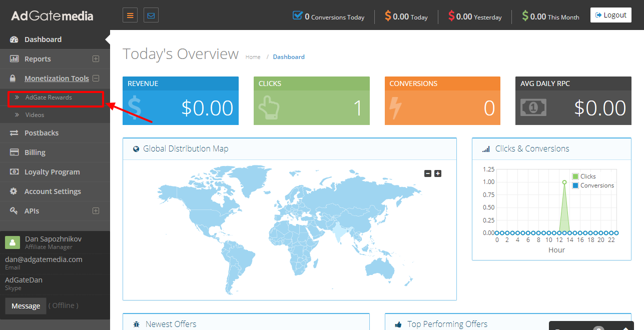Open the Monetization Tools menu item
Screen dimensions: 644x330
tap(55, 78)
